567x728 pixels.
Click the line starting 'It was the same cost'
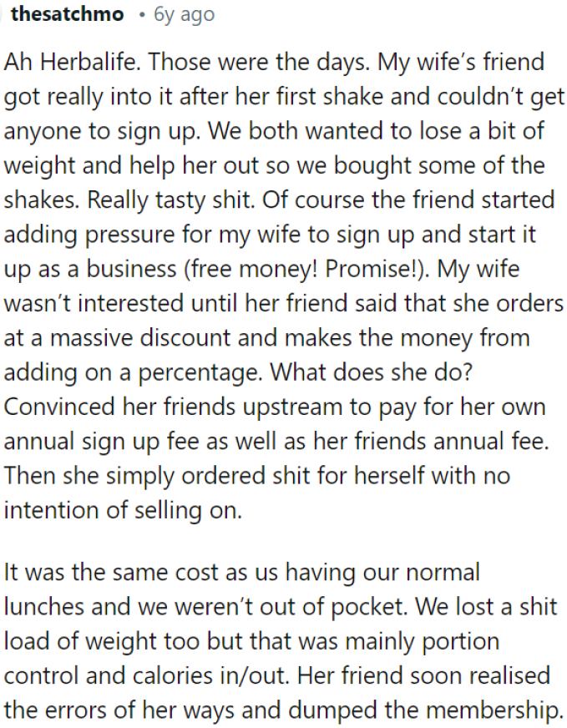point(241,572)
